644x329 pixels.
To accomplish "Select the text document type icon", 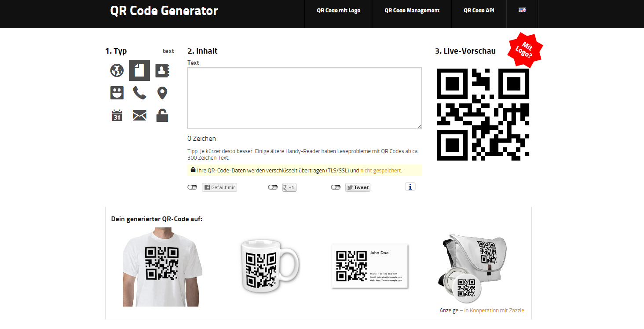I will point(139,70).
